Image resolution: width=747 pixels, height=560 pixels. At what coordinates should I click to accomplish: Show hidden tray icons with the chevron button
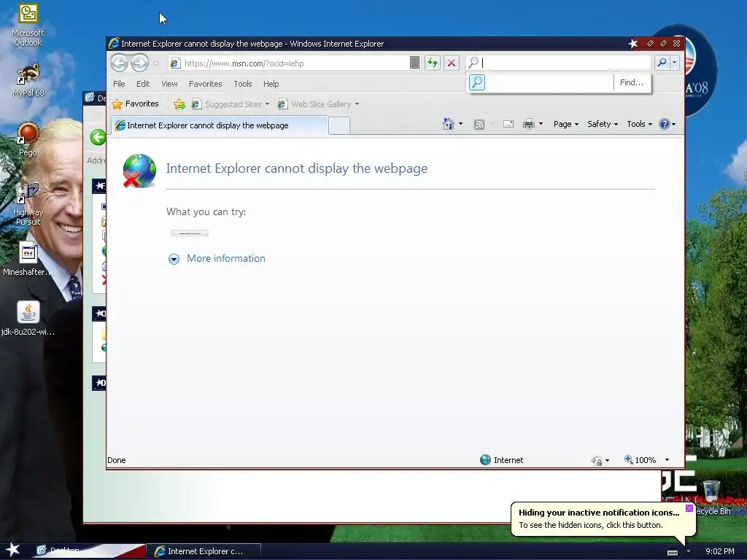pyautogui.click(x=689, y=551)
